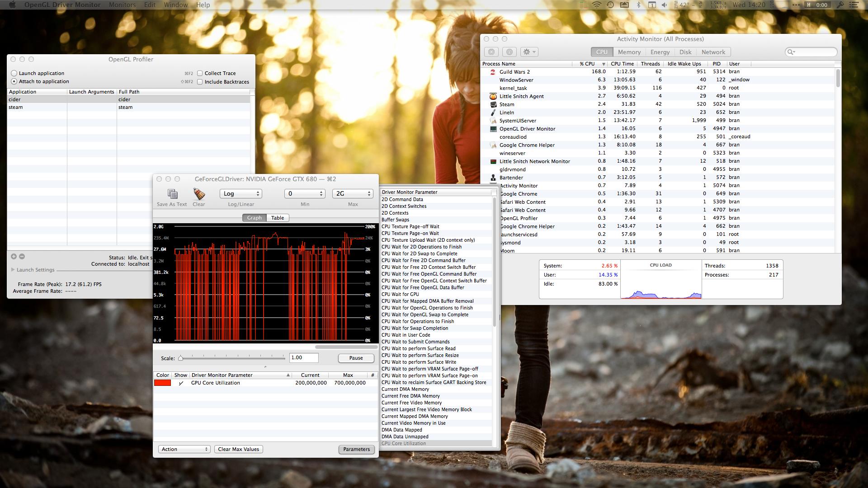
Task: Enable the Collect Trace checkbox
Action: 200,73
